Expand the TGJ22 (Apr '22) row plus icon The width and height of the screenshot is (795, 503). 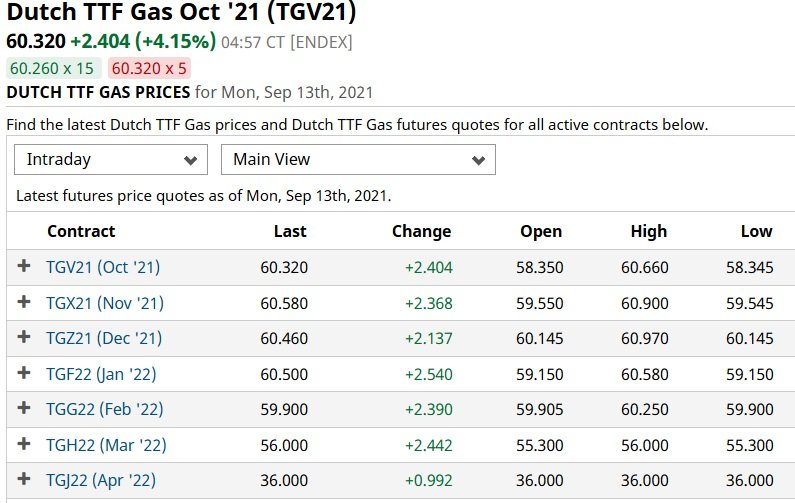point(24,479)
